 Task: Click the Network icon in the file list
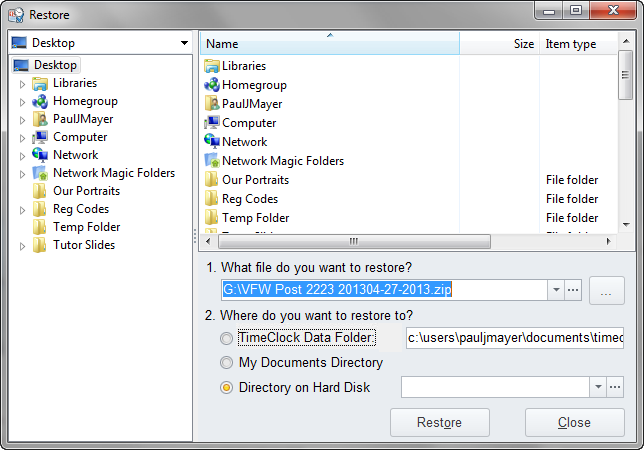[212, 142]
